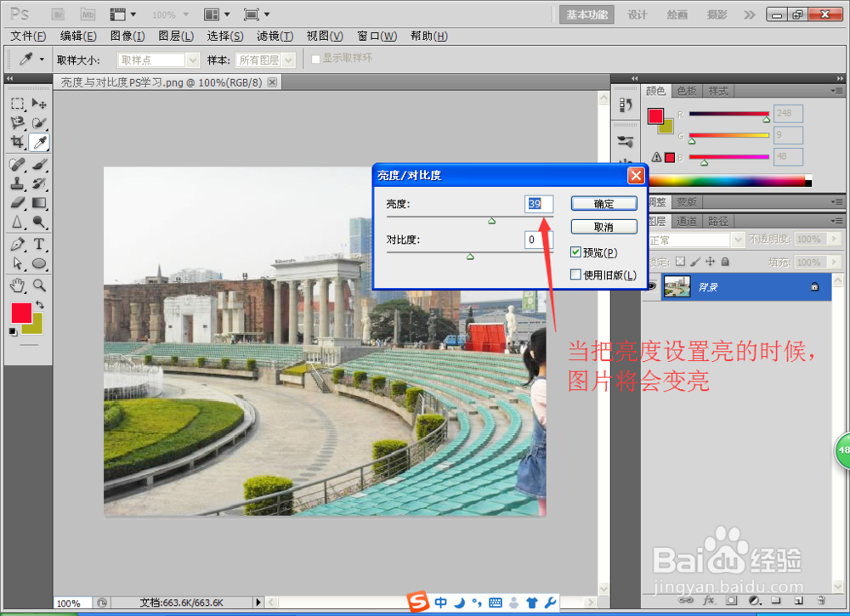
Task: Select the Spot Healing Brush tool
Action: (x=17, y=164)
